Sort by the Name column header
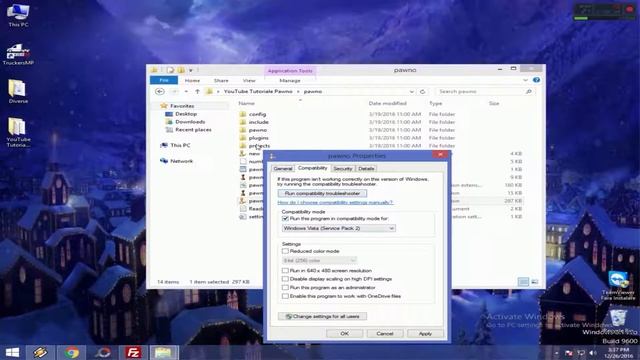 click(247, 104)
